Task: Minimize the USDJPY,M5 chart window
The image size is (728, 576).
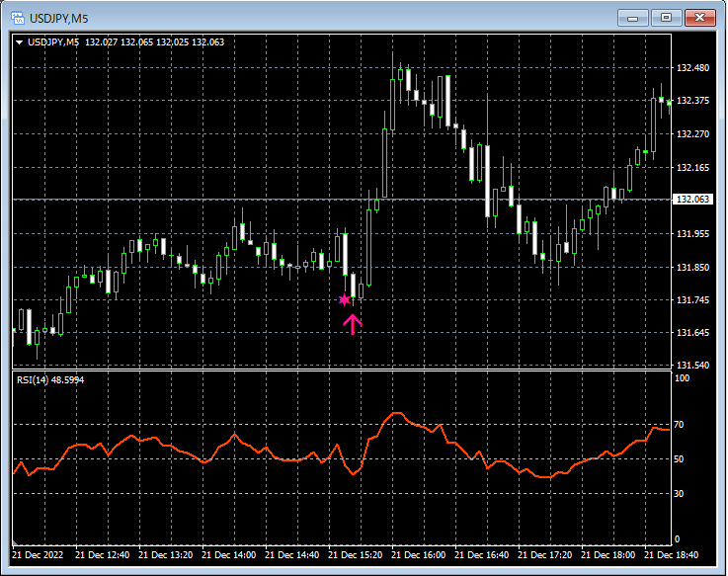Action: point(632,18)
